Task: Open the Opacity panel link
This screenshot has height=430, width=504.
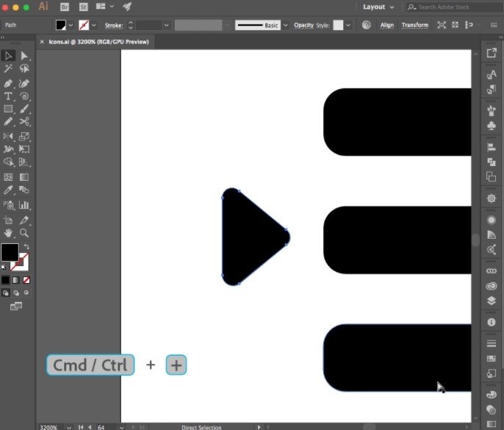Action: (303, 25)
